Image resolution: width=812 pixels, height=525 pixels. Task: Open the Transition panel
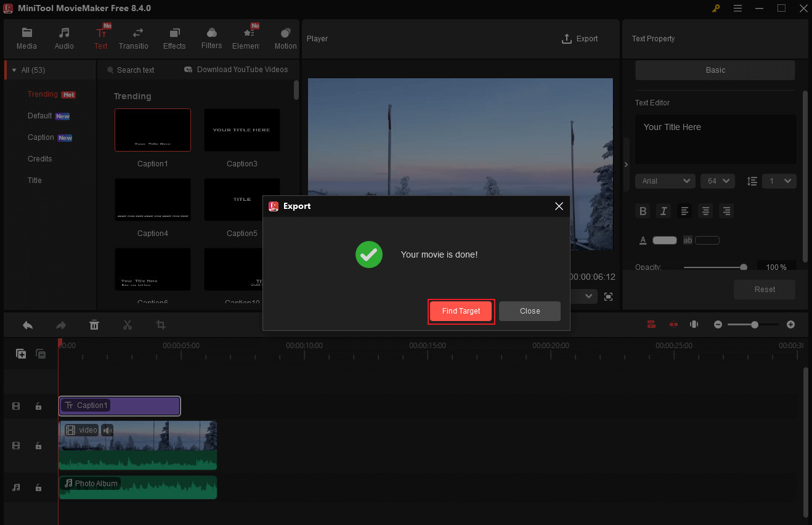134,37
